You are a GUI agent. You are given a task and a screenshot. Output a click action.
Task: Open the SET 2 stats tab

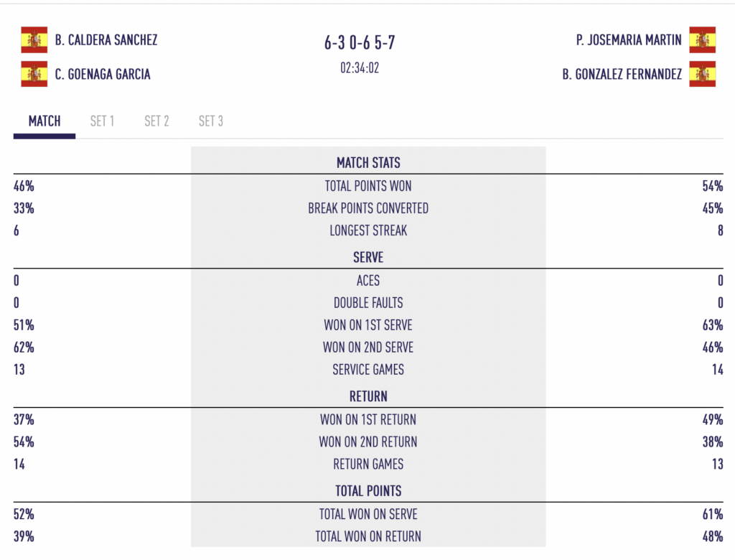click(x=156, y=121)
